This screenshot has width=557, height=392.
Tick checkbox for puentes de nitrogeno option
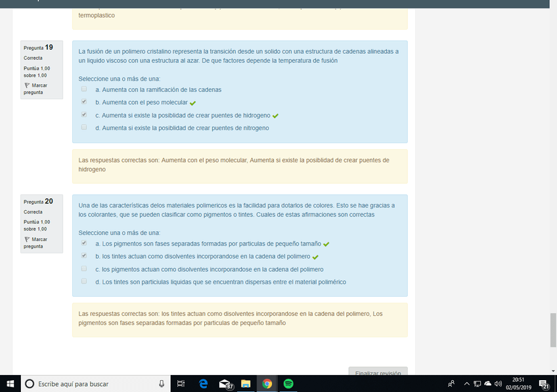pyautogui.click(x=84, y=127)
